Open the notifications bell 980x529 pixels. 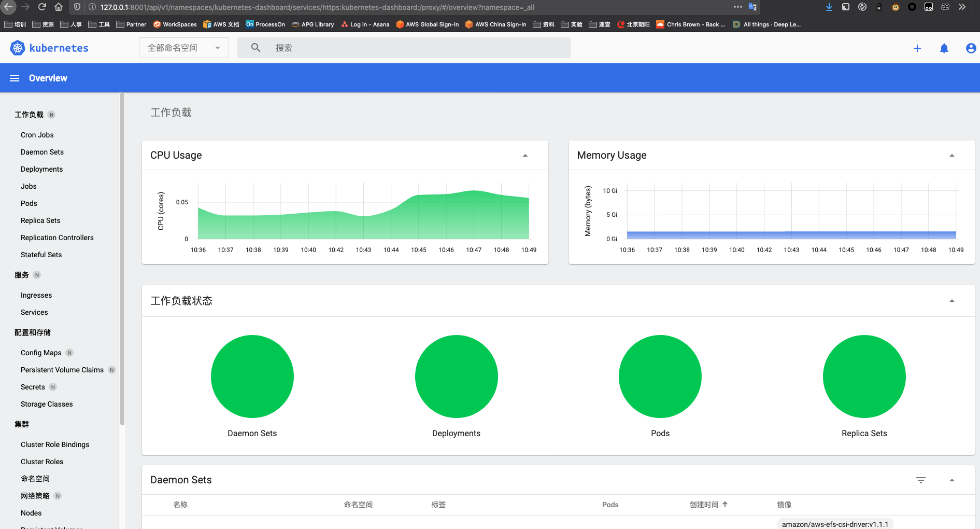click(944, 48)
